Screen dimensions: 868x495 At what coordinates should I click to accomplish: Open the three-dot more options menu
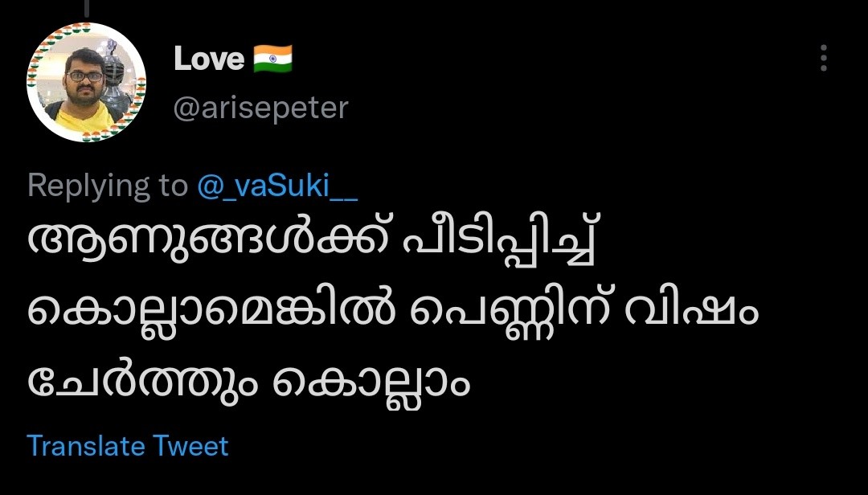[823, 59]
